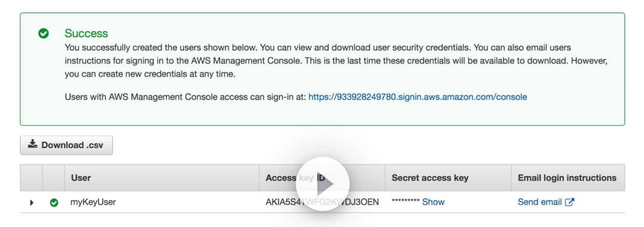Select the myKeyUser user name
This screenshot has height=227, width=644.
pos(93,202)
